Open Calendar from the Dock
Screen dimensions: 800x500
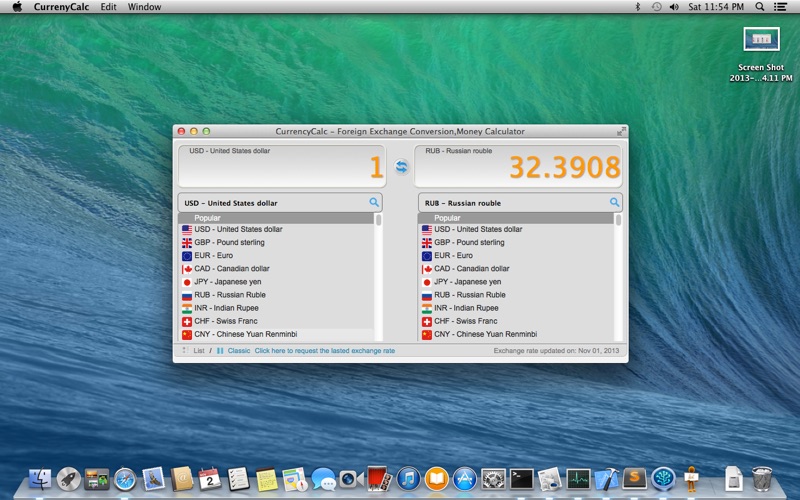[209, 479]
